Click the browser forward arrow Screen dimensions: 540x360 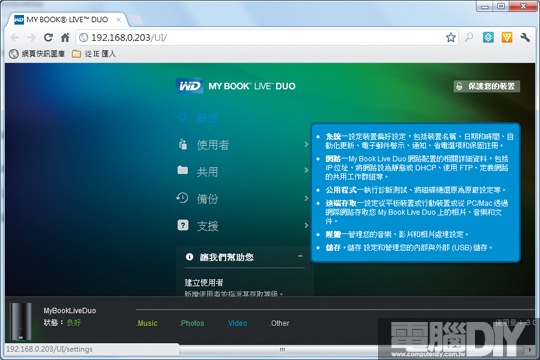pos(31,37)
